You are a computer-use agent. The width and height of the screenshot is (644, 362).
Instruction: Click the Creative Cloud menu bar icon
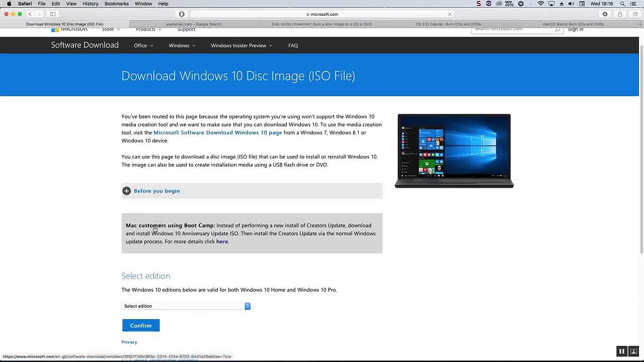[x=499, y=4]
